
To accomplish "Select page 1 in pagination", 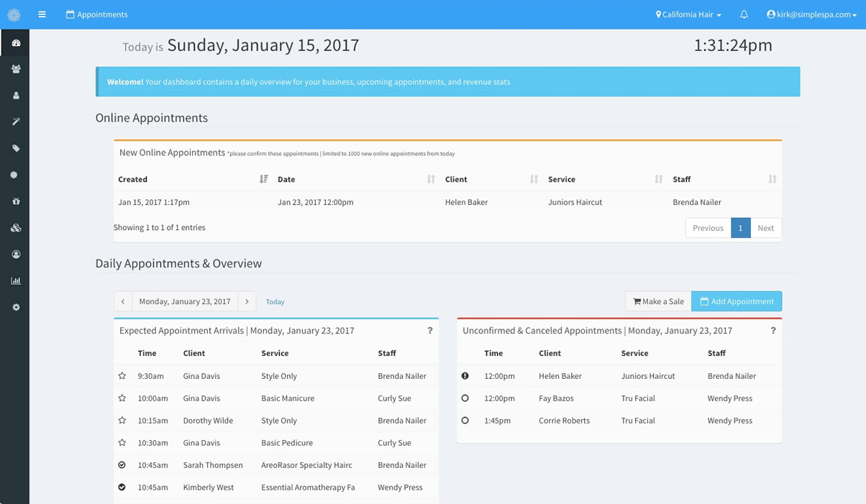I will coord(740,228).
